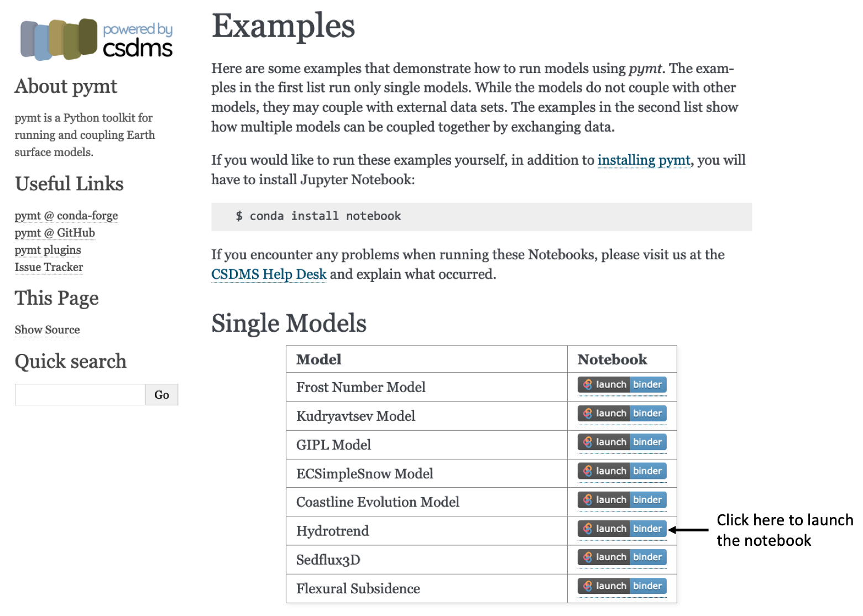Screen dimensions: 863x616
Task: Launch binder for Coastline Evolution Model
Action: (x=622, y=499)
